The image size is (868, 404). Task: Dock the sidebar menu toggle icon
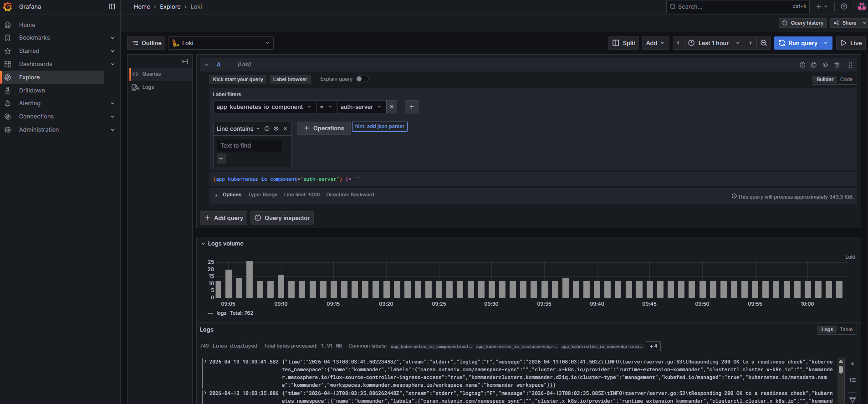[x=112, y=6]
